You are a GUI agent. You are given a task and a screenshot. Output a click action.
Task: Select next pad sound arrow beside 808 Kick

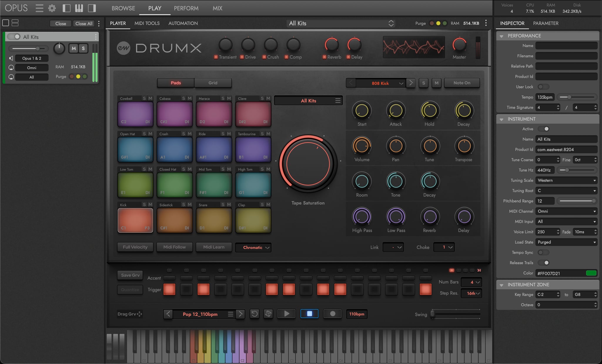click(411, 83)
